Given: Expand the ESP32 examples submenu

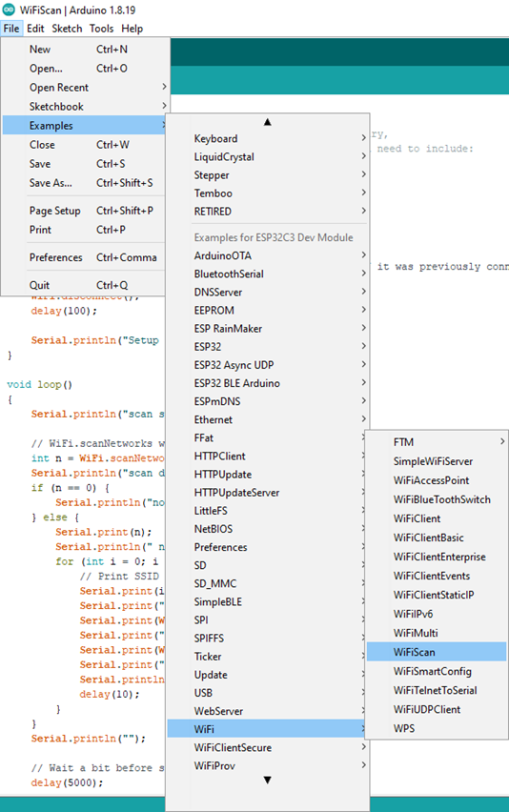Looking at the screenshot, I should (x=267, y=347).
